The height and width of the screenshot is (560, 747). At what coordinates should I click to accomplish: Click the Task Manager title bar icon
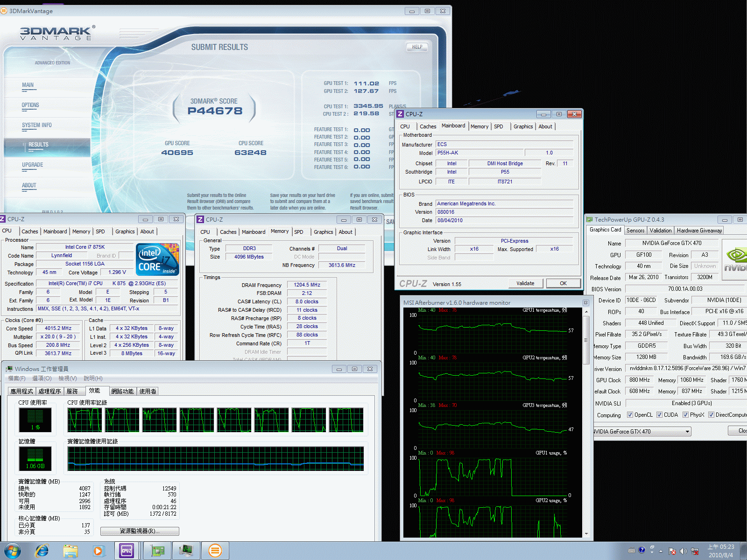pos(9,369)
